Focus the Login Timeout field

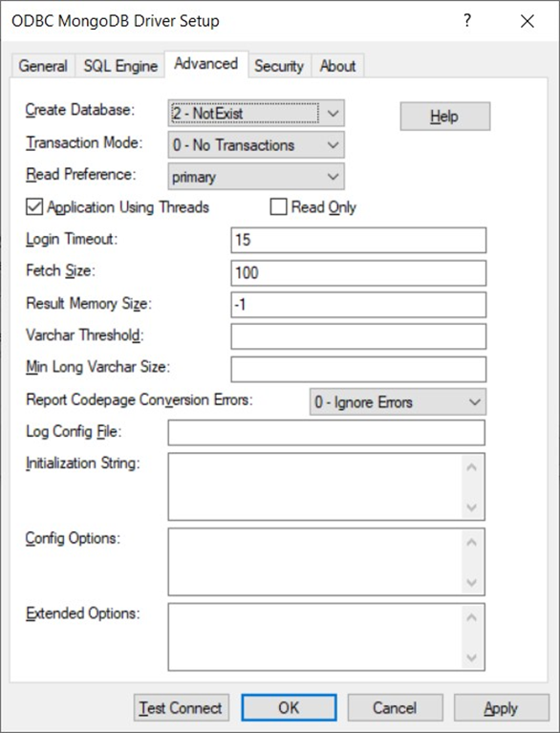click(358, 240)
